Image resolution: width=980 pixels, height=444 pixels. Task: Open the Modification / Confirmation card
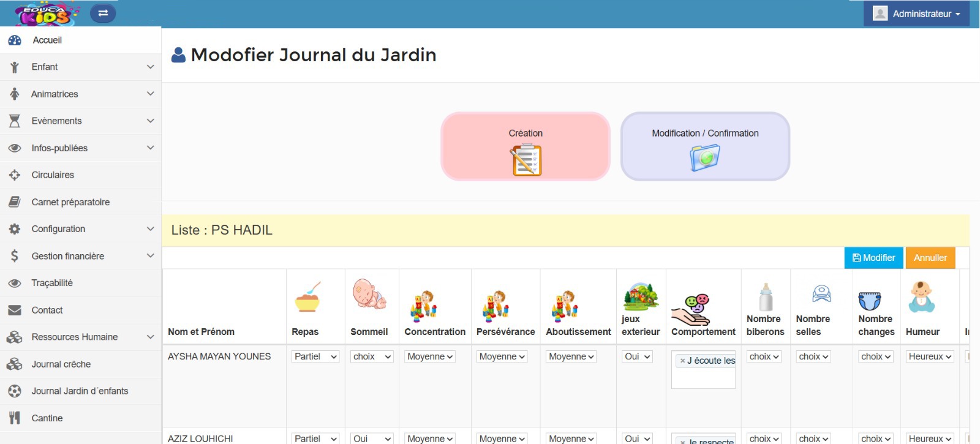pyautogui.click(x=705, y=146)
